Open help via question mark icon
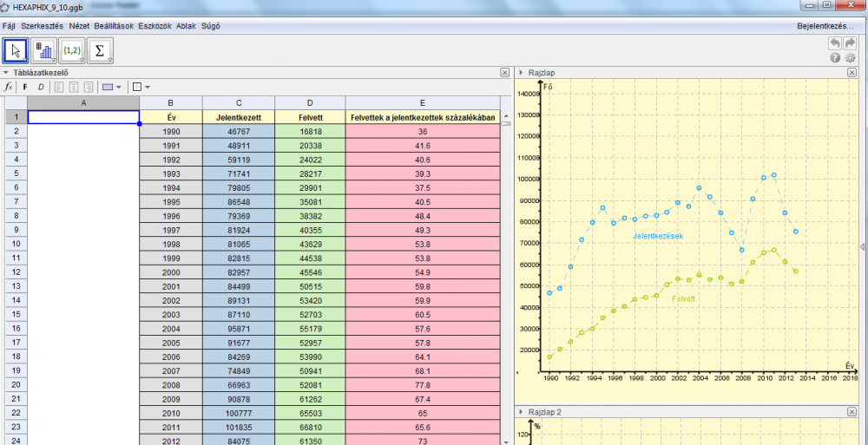868x445 pixels. pyautogui.click(x=835, y=57)
